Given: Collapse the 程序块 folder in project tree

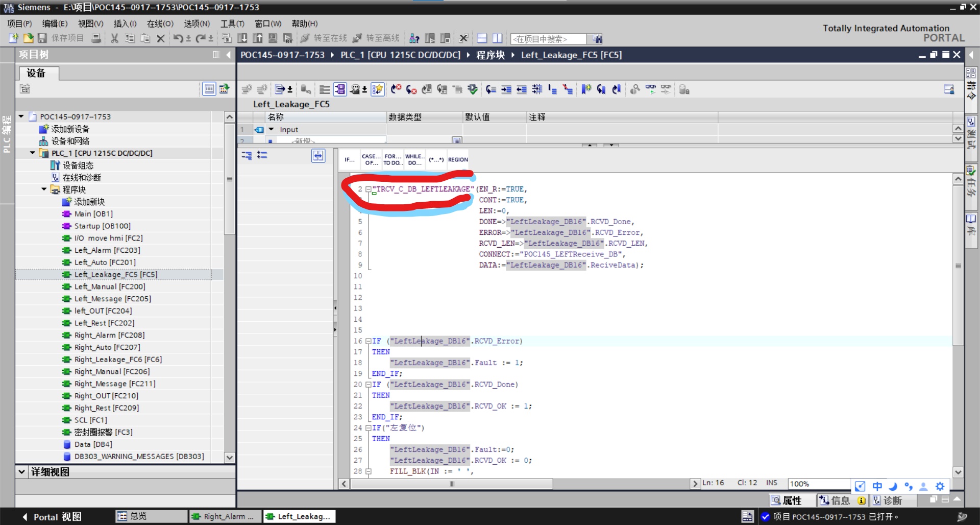Looking at the screenshot, I should 44,189.
